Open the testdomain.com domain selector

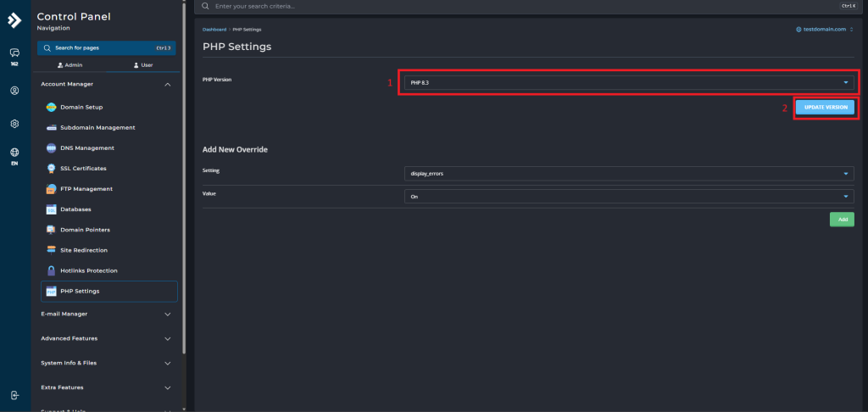(825, 30)
